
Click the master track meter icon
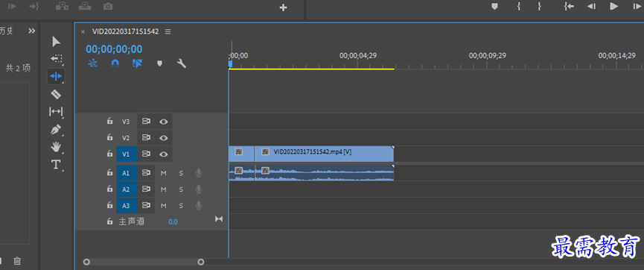tap(219, 219)
